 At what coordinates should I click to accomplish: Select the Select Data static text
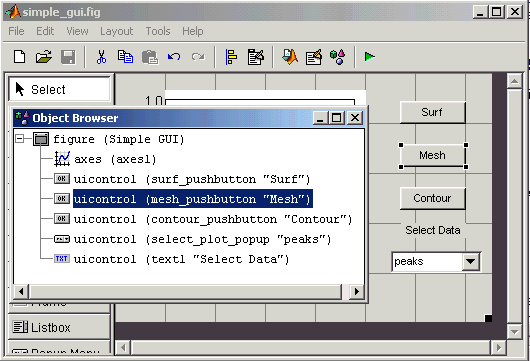tap(433, 230)
